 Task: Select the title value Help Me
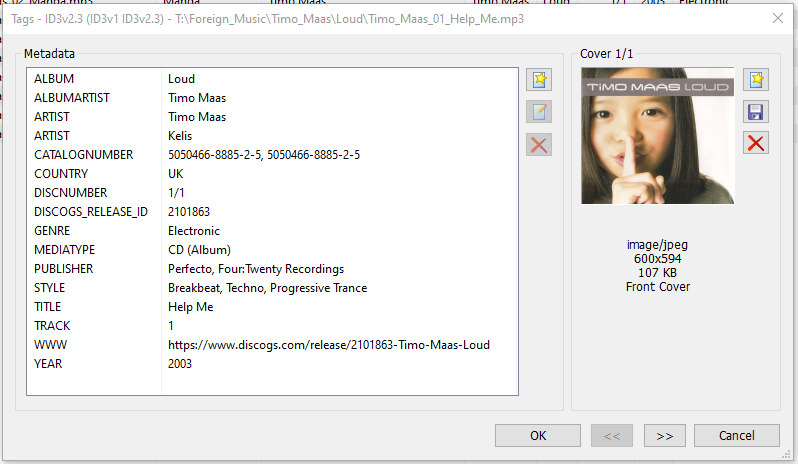click(191, 307)
